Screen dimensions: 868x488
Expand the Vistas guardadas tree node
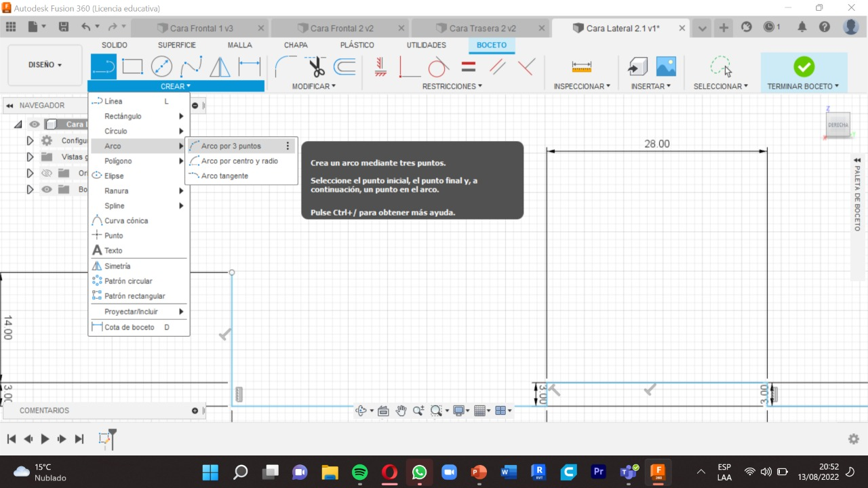[x=30, y=157]
